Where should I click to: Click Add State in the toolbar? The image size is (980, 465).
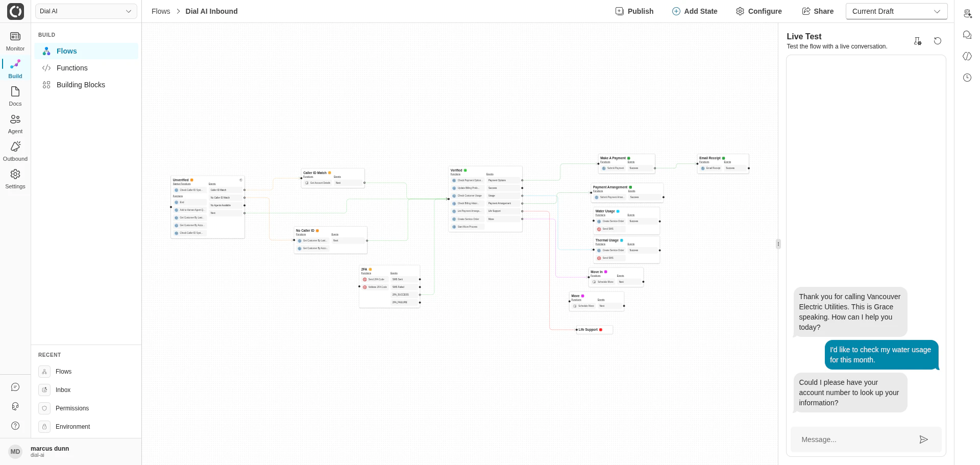[x=695, y=11]
